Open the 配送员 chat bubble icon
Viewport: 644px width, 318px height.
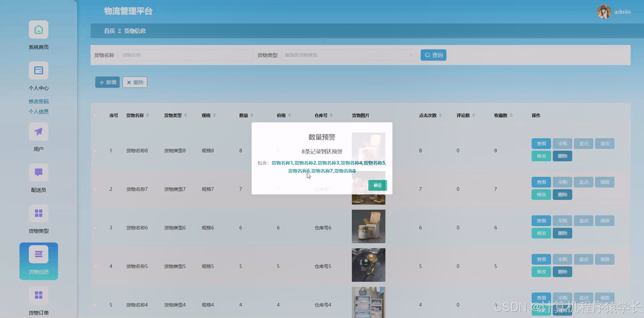click(x=39, y=173)
